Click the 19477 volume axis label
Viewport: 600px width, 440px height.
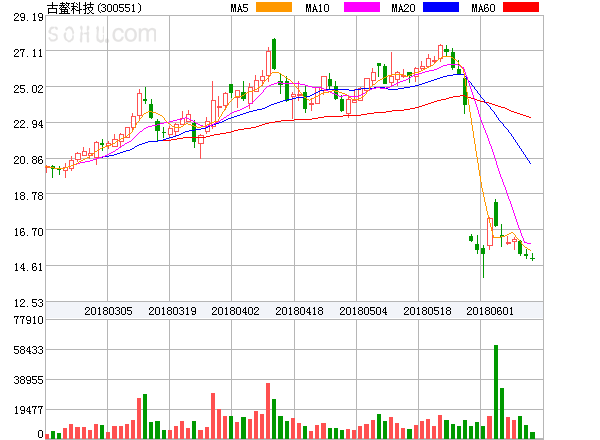coord(28,410)
